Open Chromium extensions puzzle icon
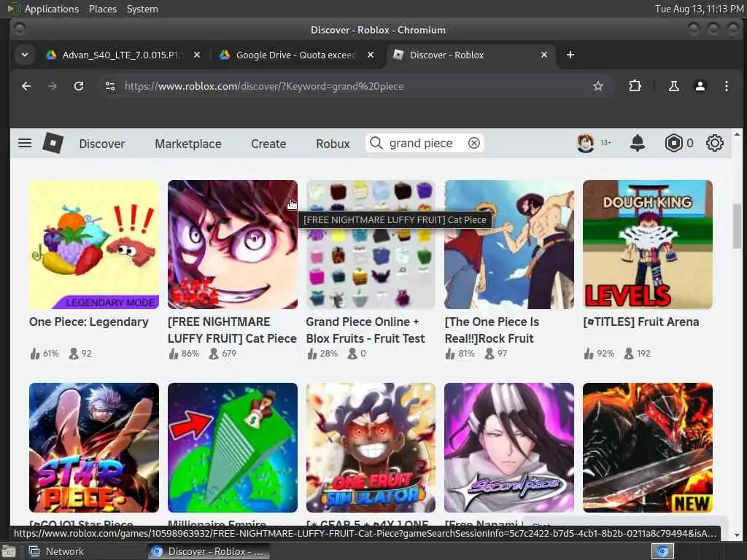Viewport: 747px width, 560px height. [635, 86]
